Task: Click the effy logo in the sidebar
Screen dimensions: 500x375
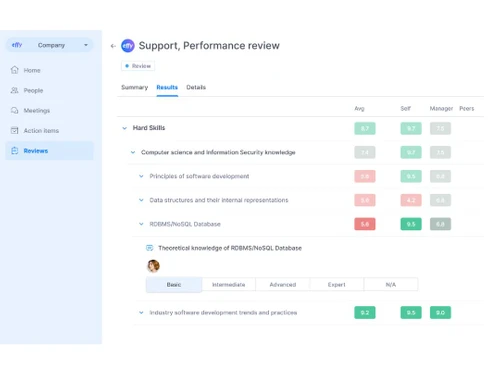Action: [x=17, y=45]
